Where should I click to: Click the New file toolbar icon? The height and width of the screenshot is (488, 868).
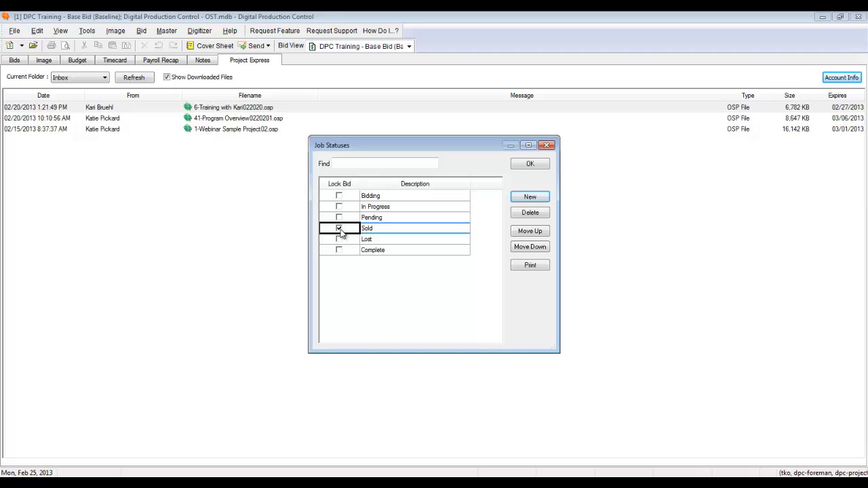(x=9, y=45)
